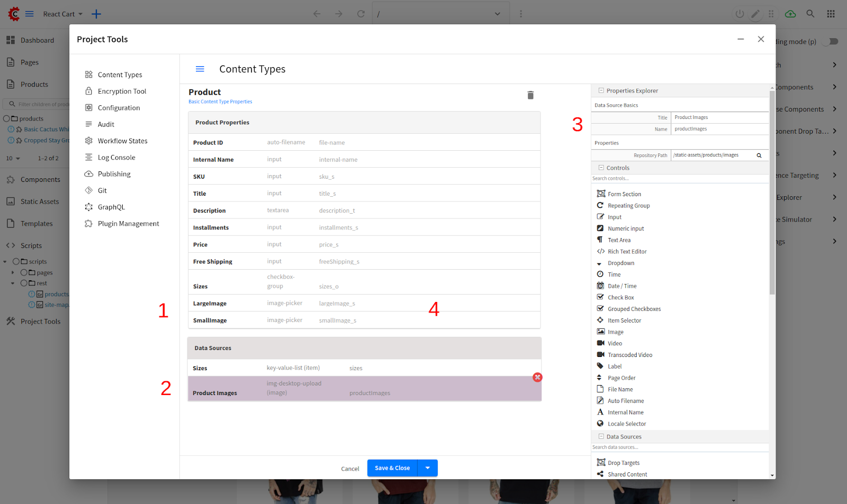Open the Save & Close dropdown arrow
The width and height of the screenshot is (847, 504).
point(427,468)
